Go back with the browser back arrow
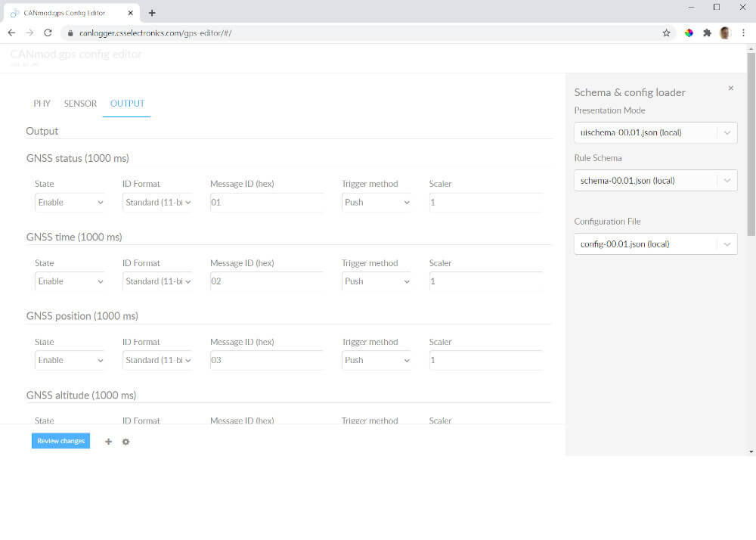The width and height of the screenshot is (756, 540). click(x=11, y=33)
